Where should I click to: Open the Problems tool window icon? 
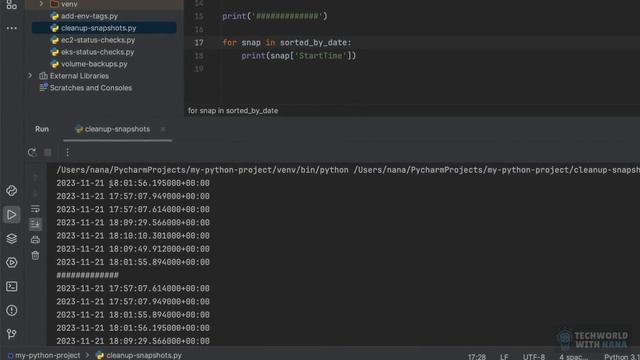tap(11, 311)
